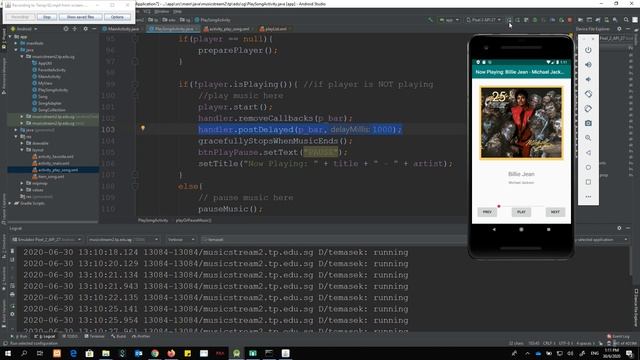Tap the phone's on-screen recents navigation button
Image resolution: width=640 pixels, height=360 pixels.
[549, 229]
